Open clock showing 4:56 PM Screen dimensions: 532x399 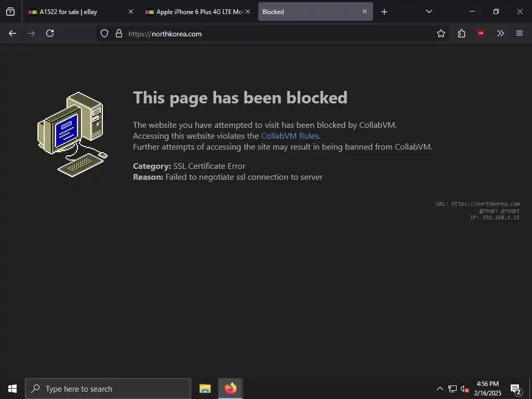pos(487,389)
